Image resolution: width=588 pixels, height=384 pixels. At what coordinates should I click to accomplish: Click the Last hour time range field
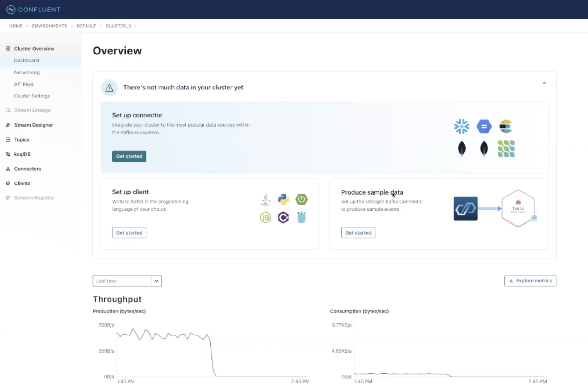122,281
